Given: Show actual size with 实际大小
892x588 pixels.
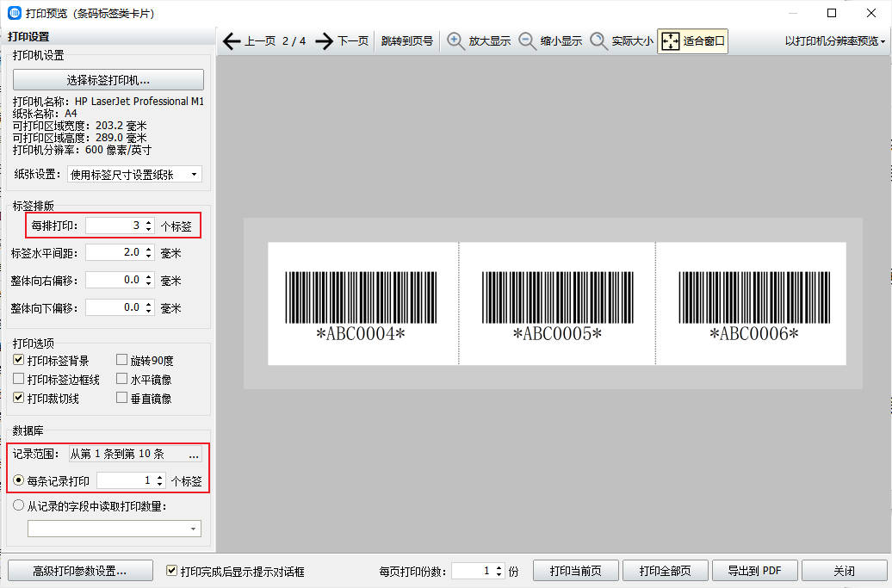Looking at the screenshot, I should [x=622, y=41].
